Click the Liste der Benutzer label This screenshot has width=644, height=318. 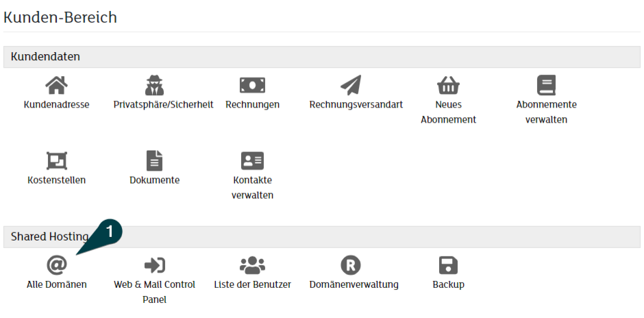pyautogui.click(x=252, y=284)
